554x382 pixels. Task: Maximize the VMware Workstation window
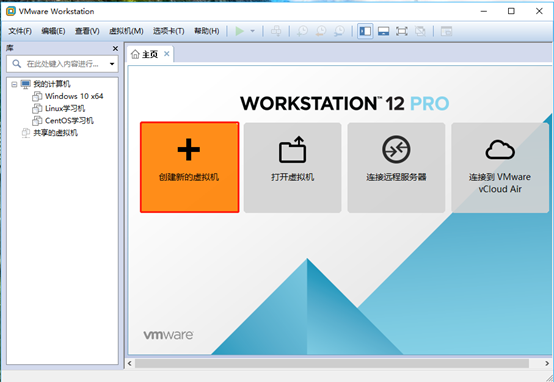click(511, 11)
